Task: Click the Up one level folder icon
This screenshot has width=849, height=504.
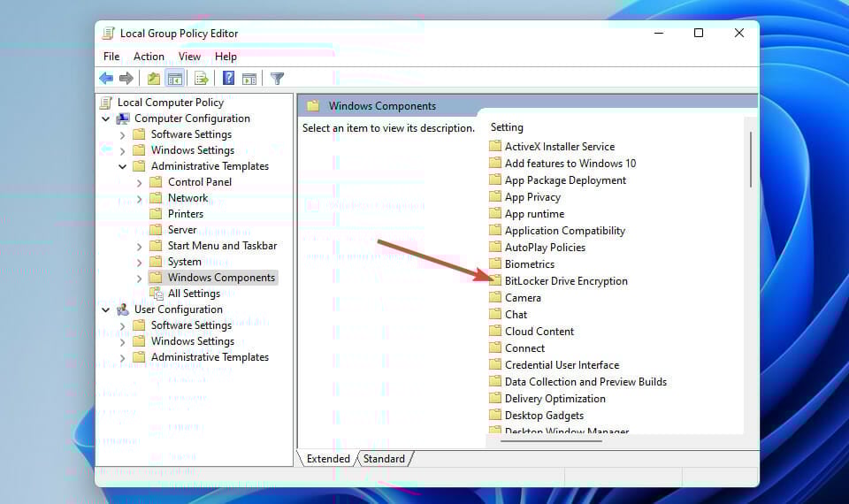Action: [154, 79]
